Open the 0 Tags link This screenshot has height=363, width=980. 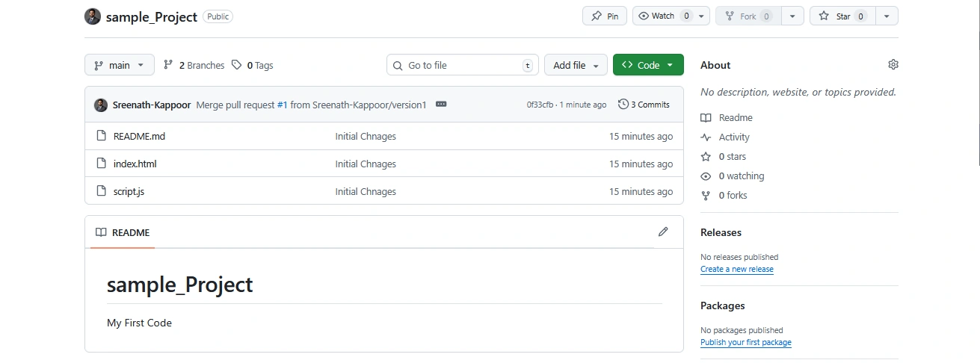(253, 65)
